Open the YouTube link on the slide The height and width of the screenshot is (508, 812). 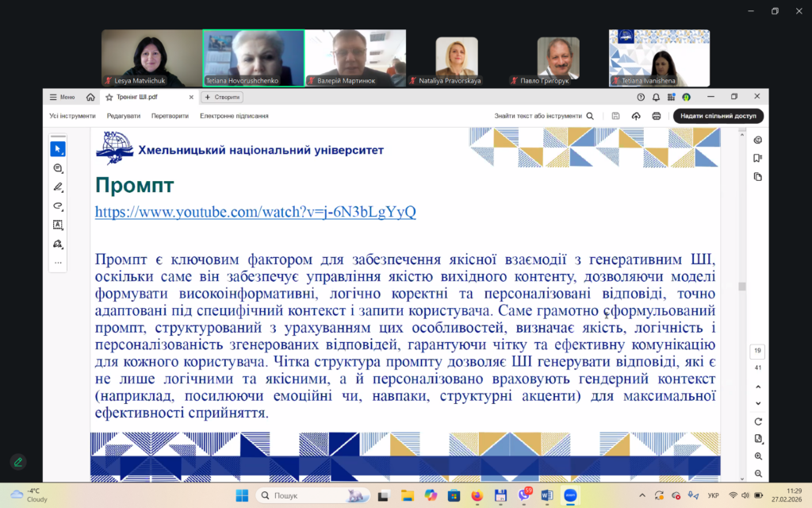255,212
